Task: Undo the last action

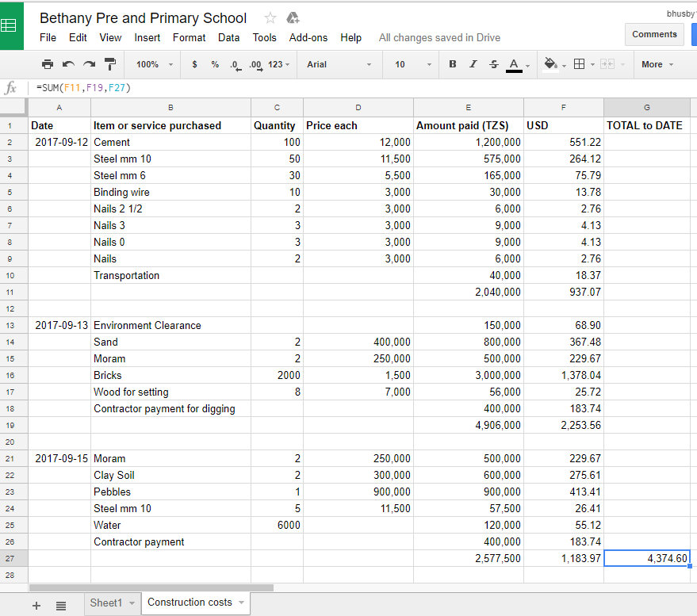Action: tap(68, 64)
